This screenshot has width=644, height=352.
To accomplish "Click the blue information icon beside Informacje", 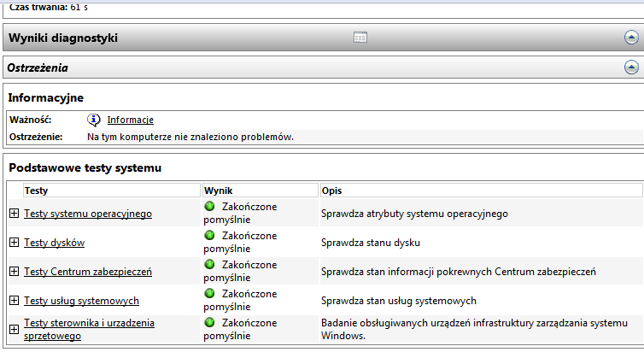I will pos(94,120).
